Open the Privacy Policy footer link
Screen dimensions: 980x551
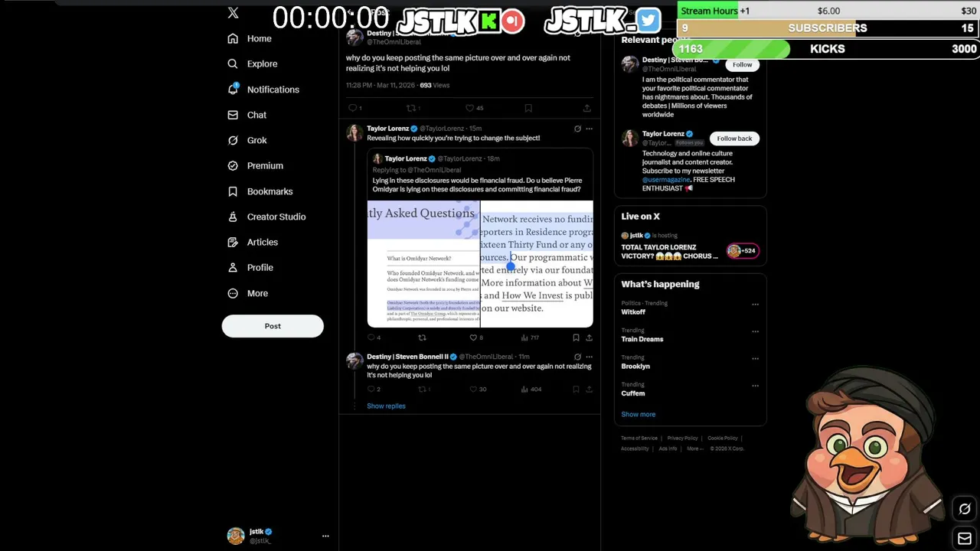[682, 439]
